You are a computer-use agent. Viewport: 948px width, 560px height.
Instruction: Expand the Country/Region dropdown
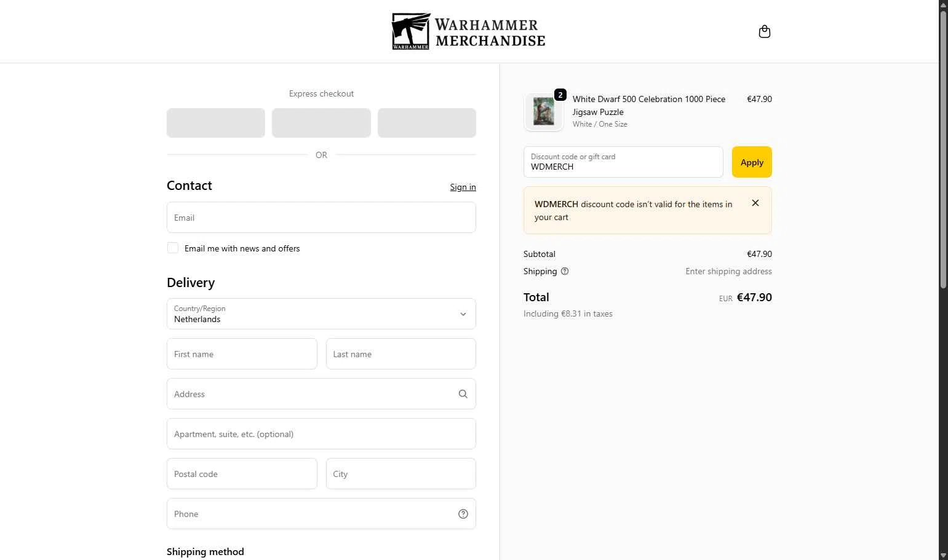pyautogui.click(x=321, y=314)
